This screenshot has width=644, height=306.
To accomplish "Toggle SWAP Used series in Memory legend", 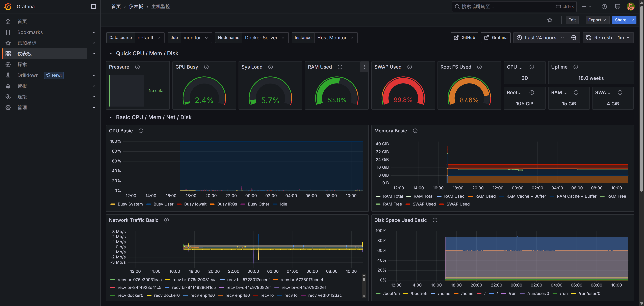I will click(424, 204).
